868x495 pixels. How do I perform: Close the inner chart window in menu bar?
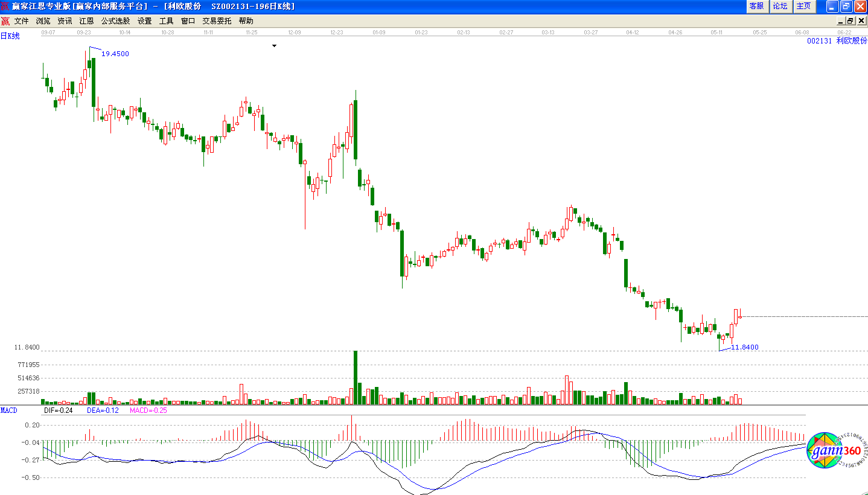coord(861,21)
